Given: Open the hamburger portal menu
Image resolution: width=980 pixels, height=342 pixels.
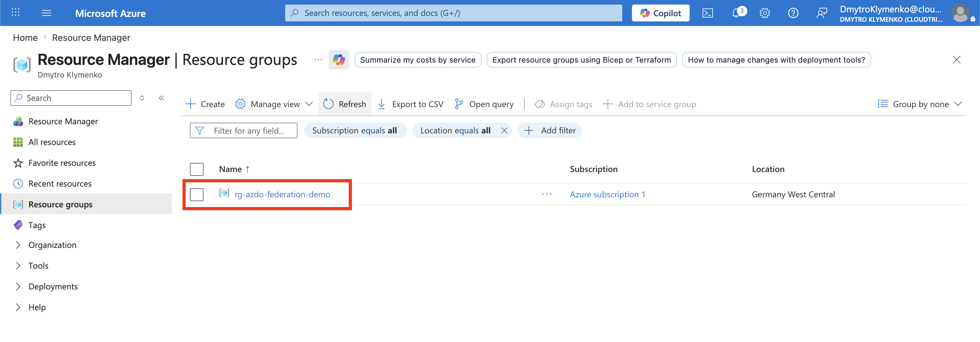Looking at the screenshot, I should click(x=46, y=13).
